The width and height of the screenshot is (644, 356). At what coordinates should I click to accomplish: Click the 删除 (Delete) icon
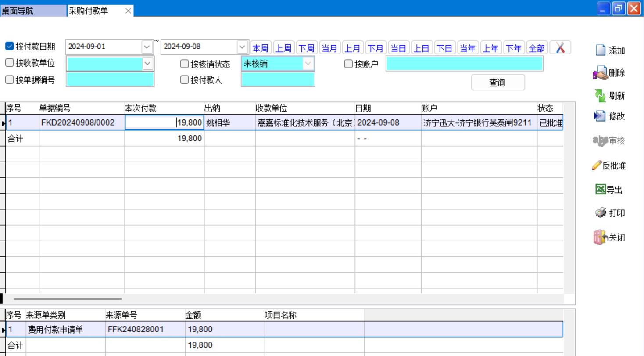[600, 73]
